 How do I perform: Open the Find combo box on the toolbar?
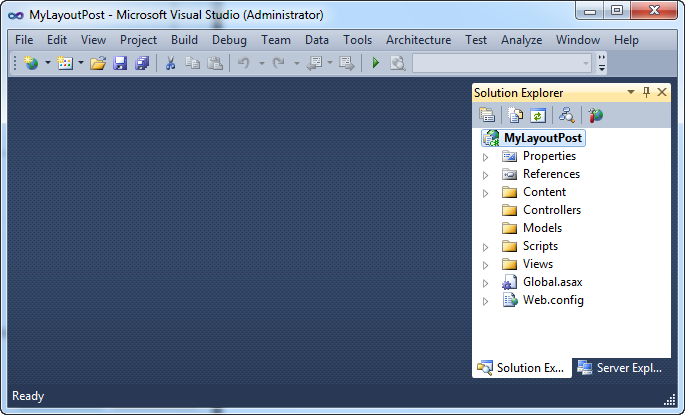(502, 63)
